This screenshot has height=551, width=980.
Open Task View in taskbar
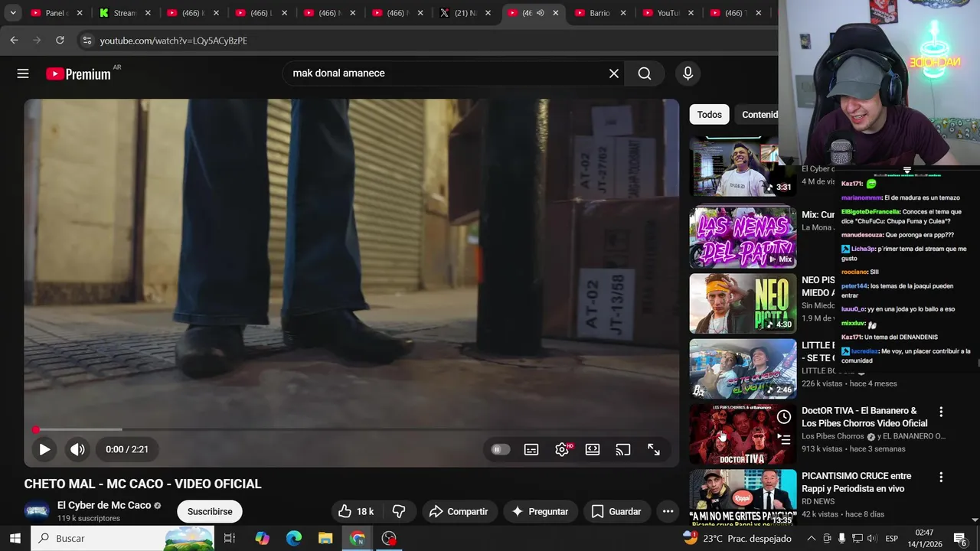point(229,538)
